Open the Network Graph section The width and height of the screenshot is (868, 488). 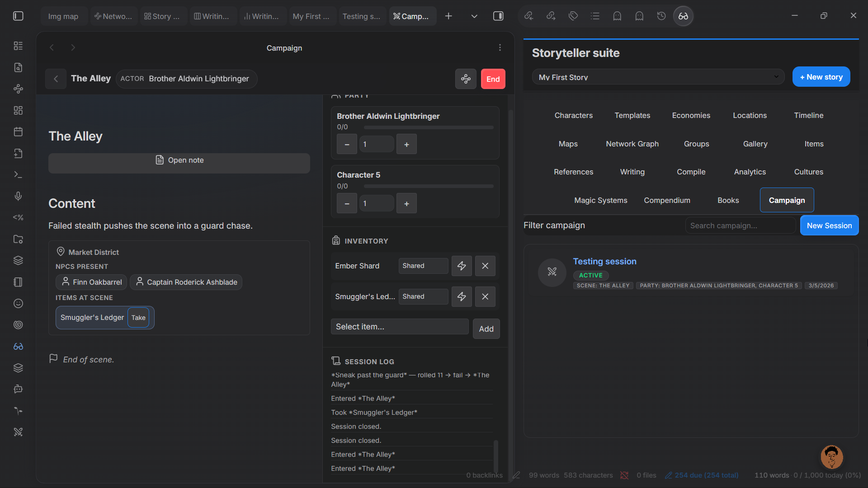(632, 144)
